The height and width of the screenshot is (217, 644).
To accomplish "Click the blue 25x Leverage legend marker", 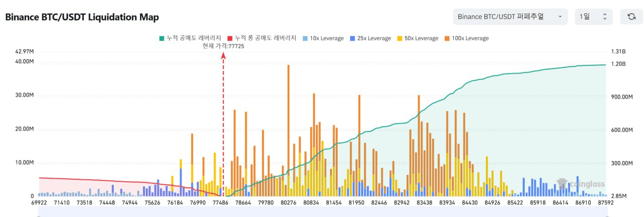I will pyautogui.click(x=352, y=38).
